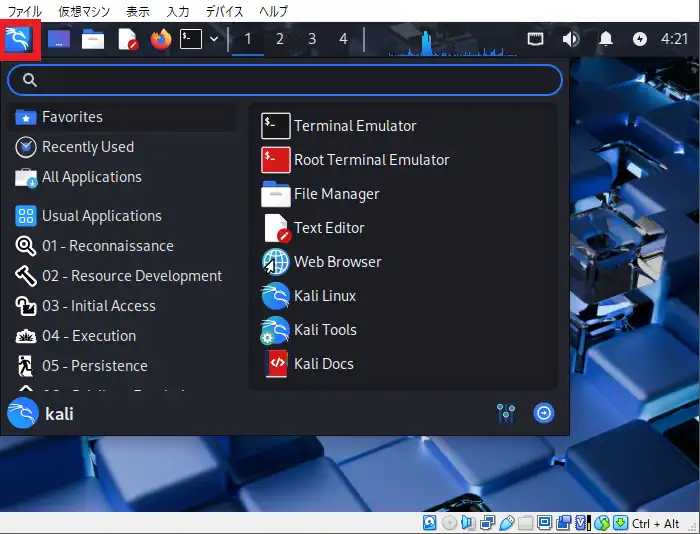Click the recording status bar icon

tap(564, 523)
